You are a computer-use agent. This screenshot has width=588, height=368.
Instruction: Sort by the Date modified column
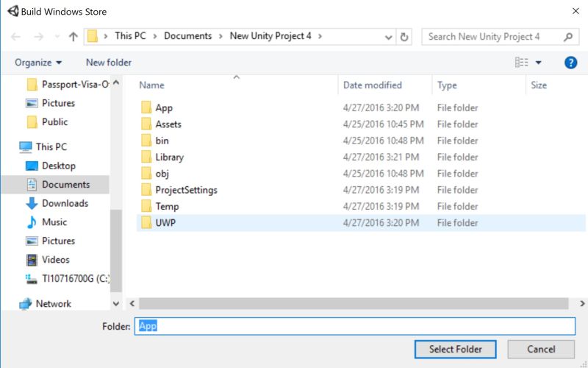point(373,85)
